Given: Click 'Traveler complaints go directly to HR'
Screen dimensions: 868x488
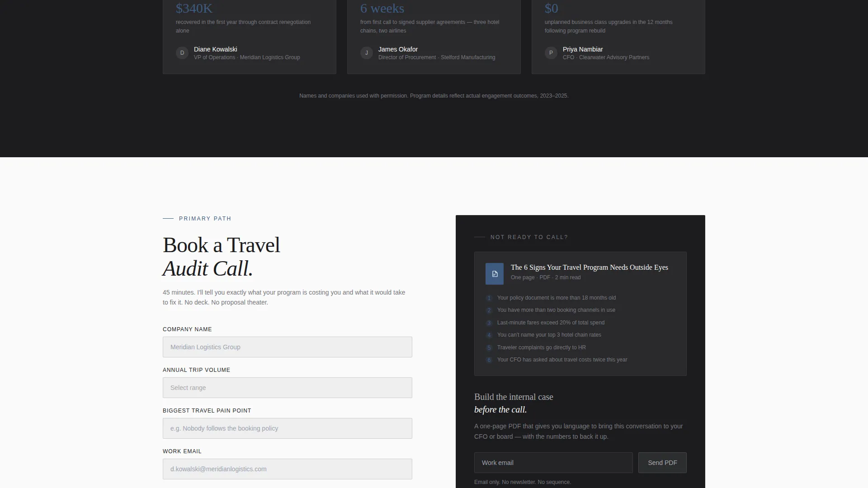Looking at the screenshot, I should (542, 347).
